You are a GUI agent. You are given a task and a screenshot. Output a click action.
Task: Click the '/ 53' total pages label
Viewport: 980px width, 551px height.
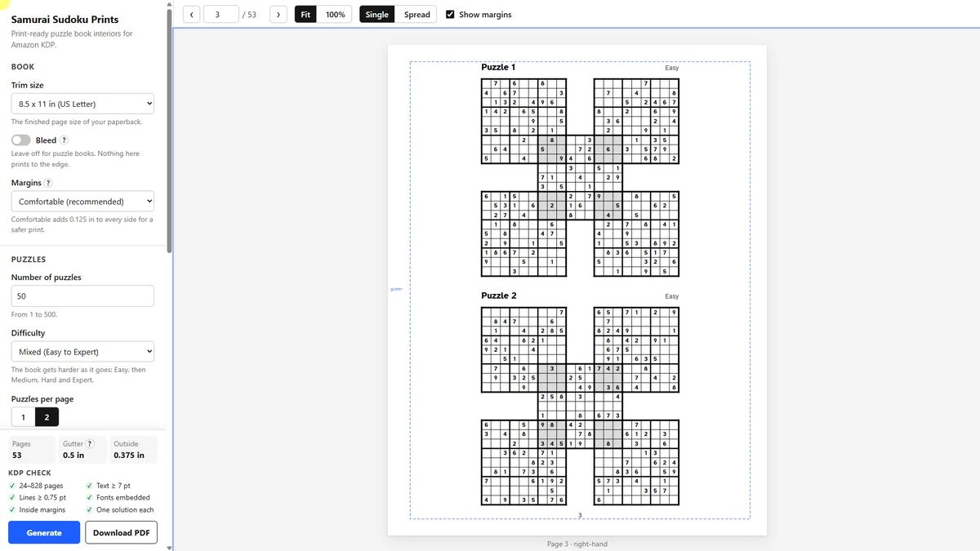coord(249,15)
